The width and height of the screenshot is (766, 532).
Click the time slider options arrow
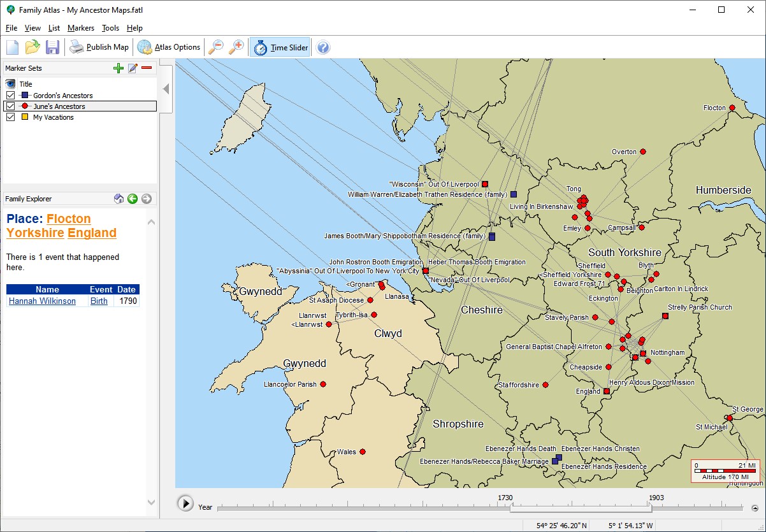pyautogui.click(x=755, y=508)
